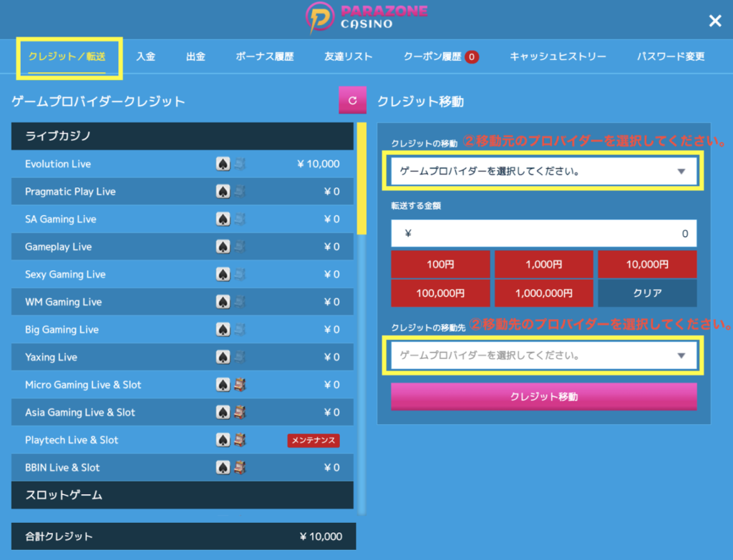This screenshot has height=560, width=733.
Task: Switch to the クレジット／転送 tab
Action: [67, 57]
